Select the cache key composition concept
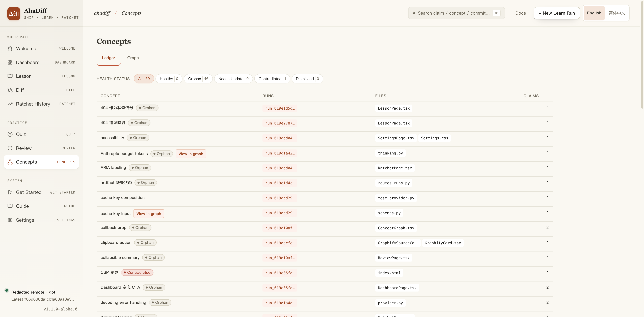This screenshot has width=644, height=317. [x=122, y=198]
